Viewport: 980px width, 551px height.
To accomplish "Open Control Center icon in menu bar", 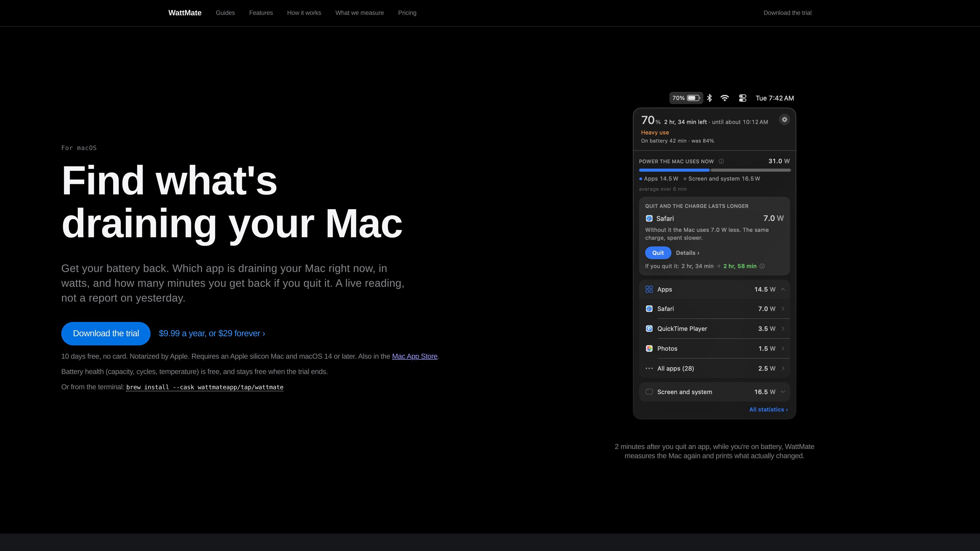I will [742, 98].
